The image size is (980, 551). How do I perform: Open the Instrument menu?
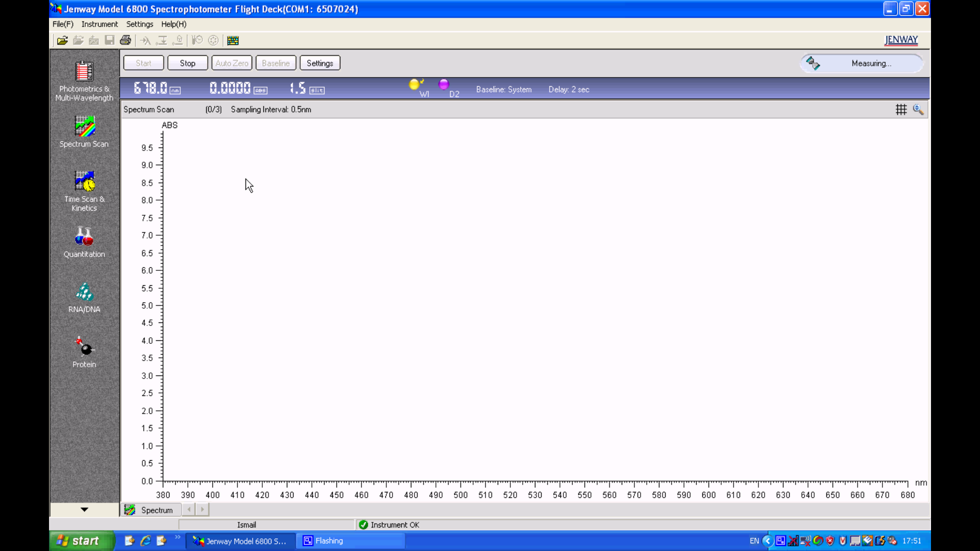100,24
